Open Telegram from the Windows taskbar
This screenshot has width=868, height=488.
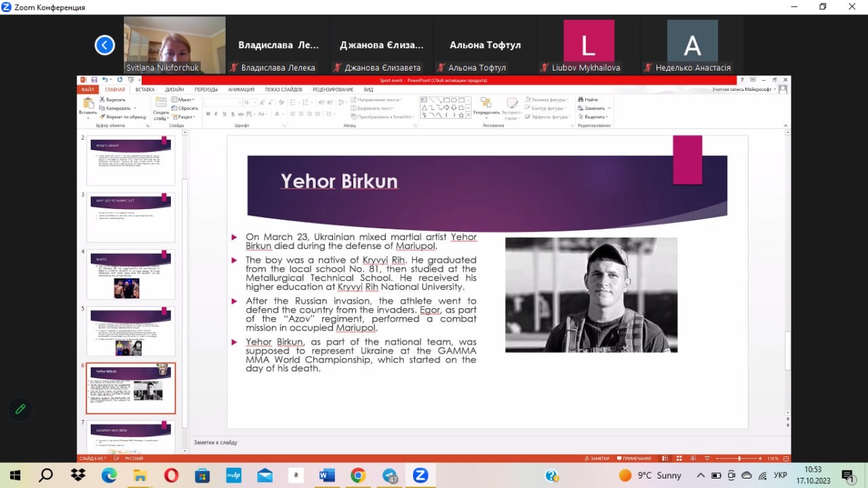(390, 475)
